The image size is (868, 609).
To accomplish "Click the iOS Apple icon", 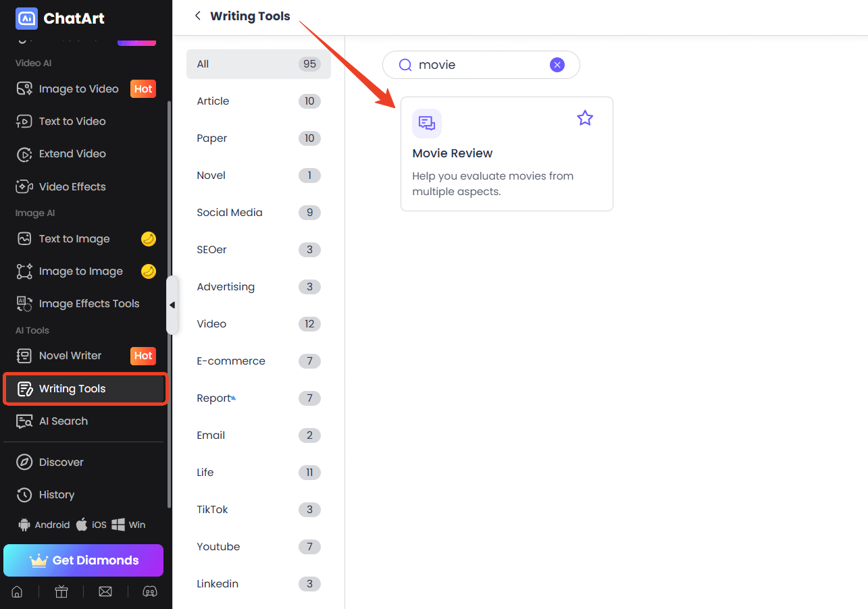I will pyautogui.click(x=82, y=525).
